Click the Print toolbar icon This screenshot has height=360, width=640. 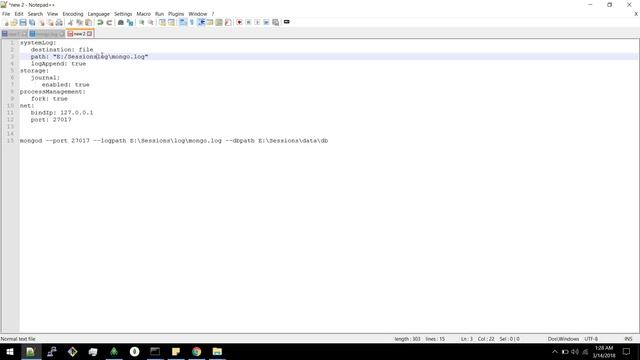(59, 22)
